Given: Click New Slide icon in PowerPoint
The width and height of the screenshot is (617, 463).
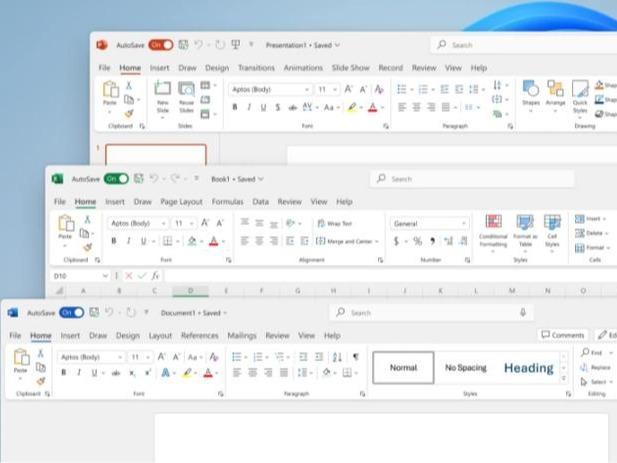Looking at the screenshot, I should [x=162, y=90].
